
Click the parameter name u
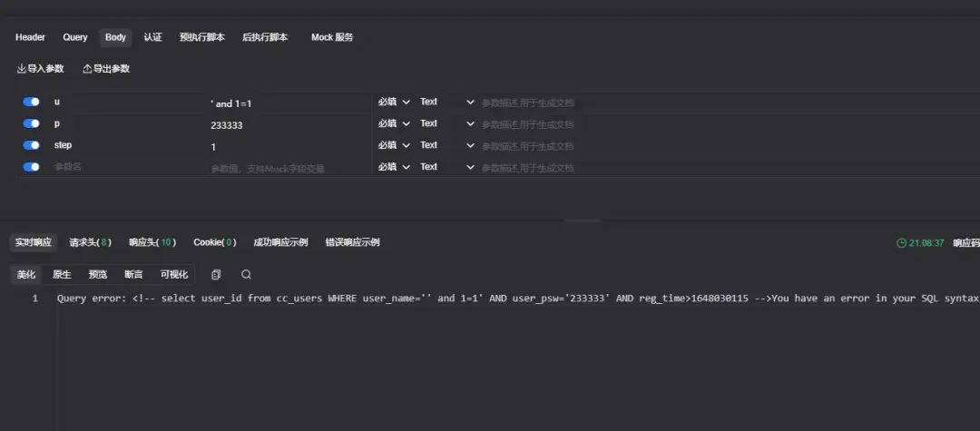(57, 102)
